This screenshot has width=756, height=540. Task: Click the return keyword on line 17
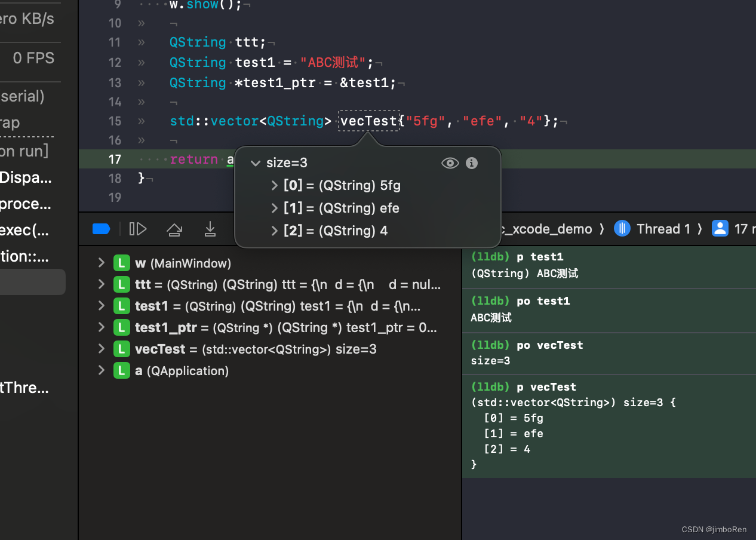point(194,159)
